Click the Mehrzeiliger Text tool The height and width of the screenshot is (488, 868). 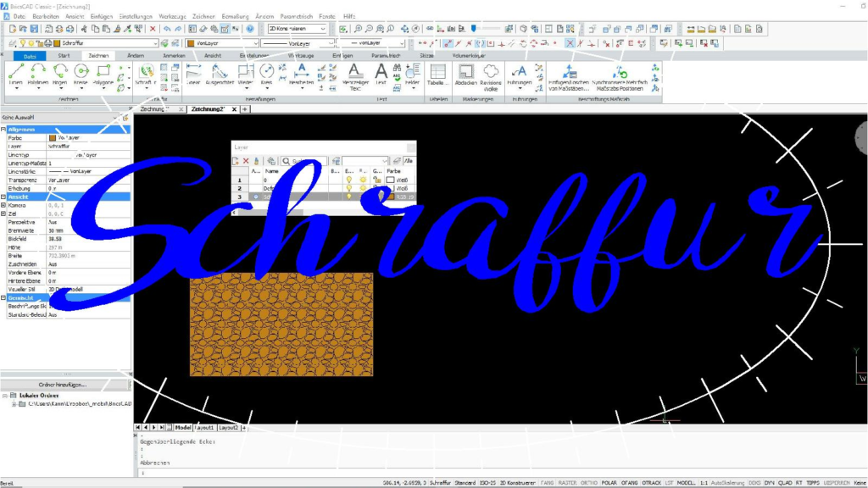(355, 76)
